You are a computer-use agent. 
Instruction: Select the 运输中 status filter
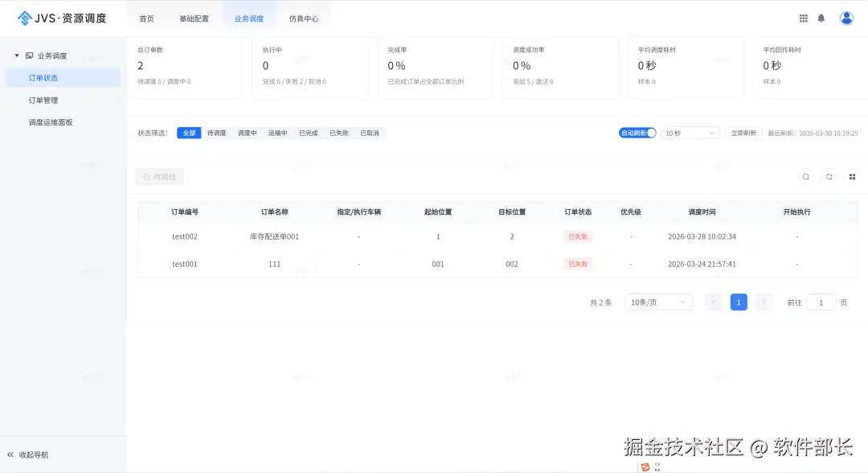[x=277, y=133]
